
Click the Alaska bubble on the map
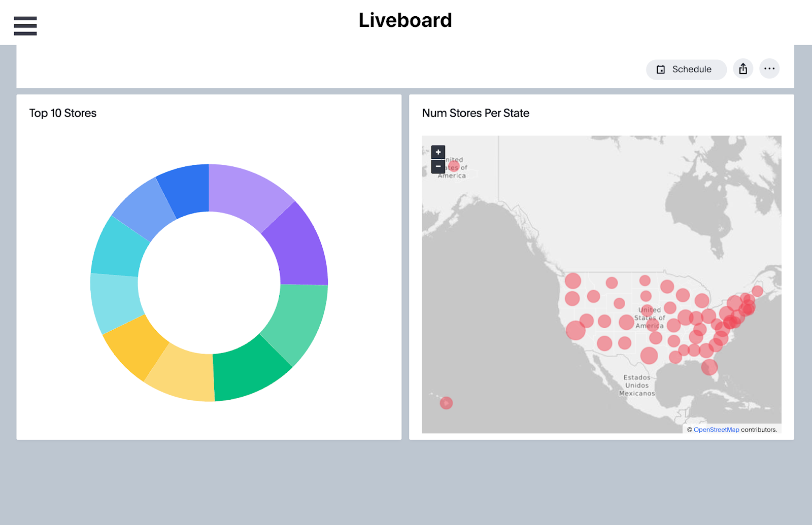click(454, 166)
